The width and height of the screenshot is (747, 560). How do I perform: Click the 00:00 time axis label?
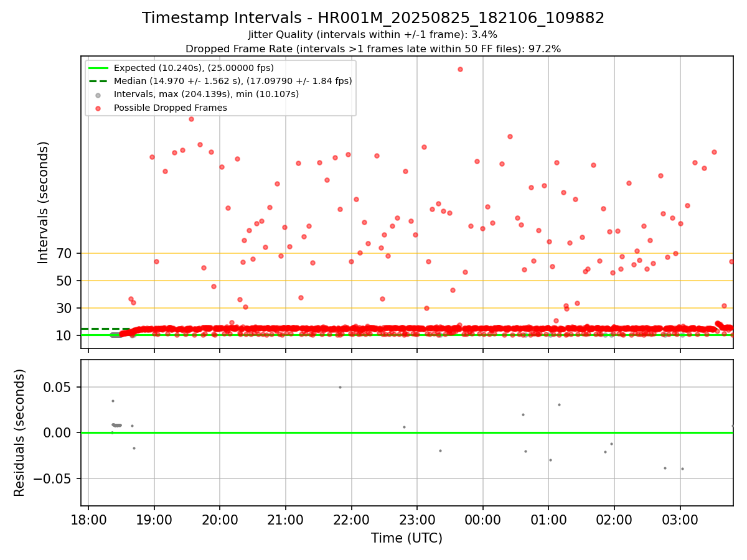click(482, 519)
